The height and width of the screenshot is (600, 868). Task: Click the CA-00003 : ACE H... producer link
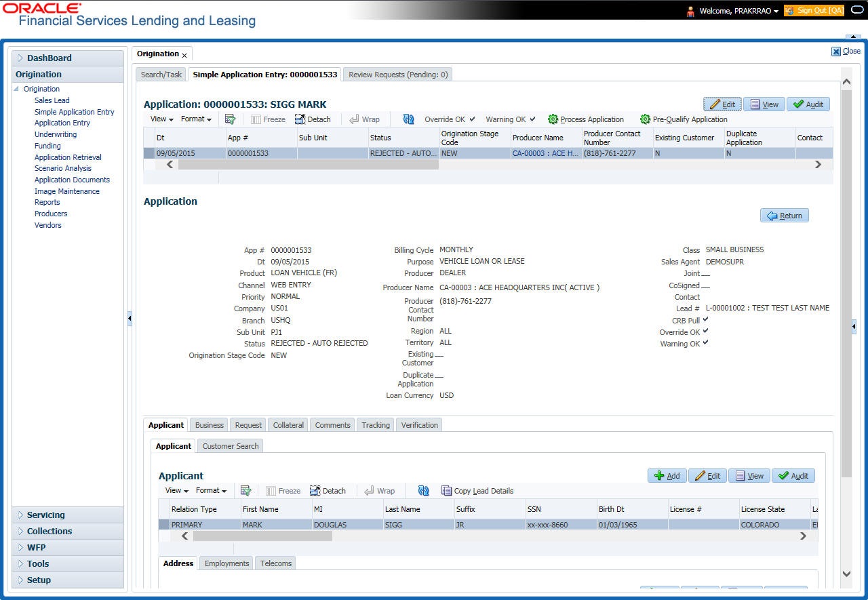(546, 154)
